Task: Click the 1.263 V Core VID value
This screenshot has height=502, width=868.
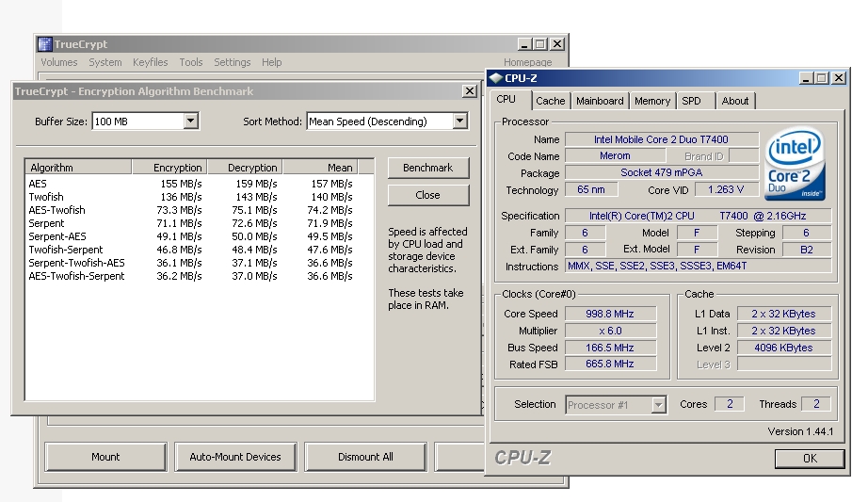Action: pyautogui.click(x=726, y=189)
